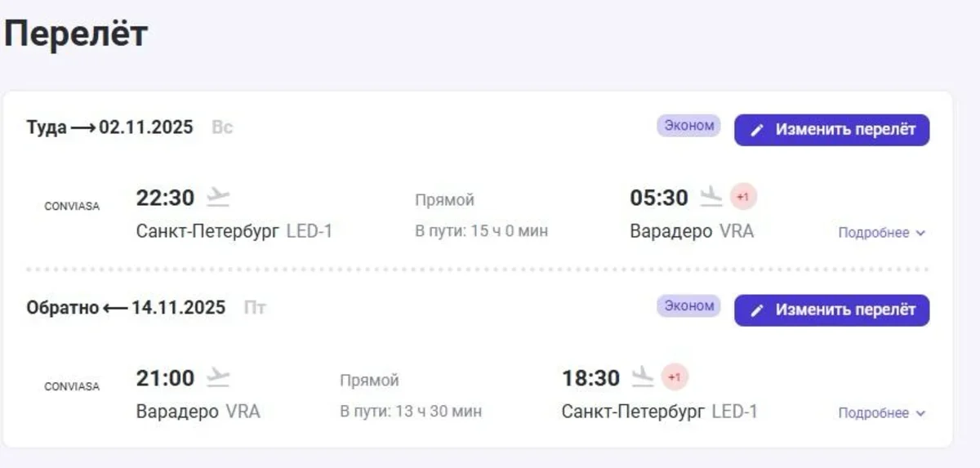Click the return takeoff plane icon
Viewport: 980px width, 468px height.
(218, 377)
